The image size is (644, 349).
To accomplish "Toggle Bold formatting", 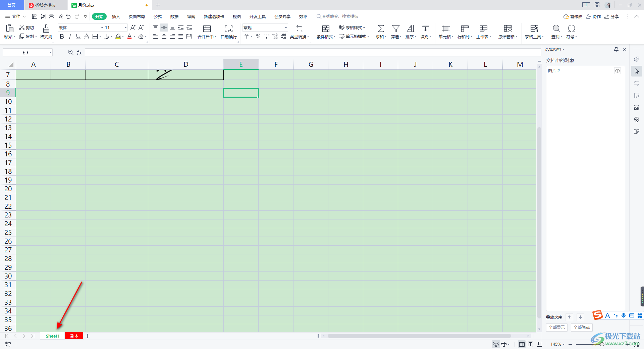I will tap(62, 36).
